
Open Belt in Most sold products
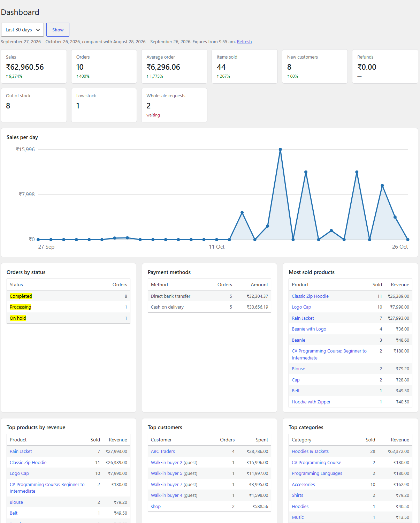click(x=296, y=391)
